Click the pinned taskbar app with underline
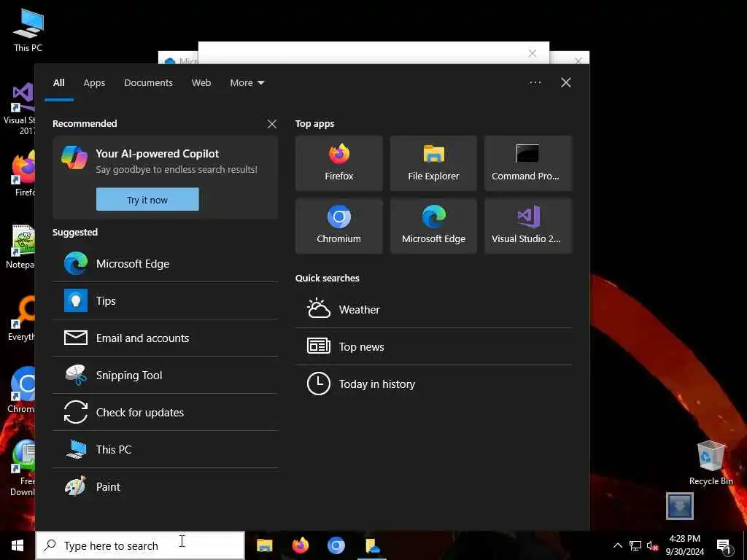 (371, 545)
